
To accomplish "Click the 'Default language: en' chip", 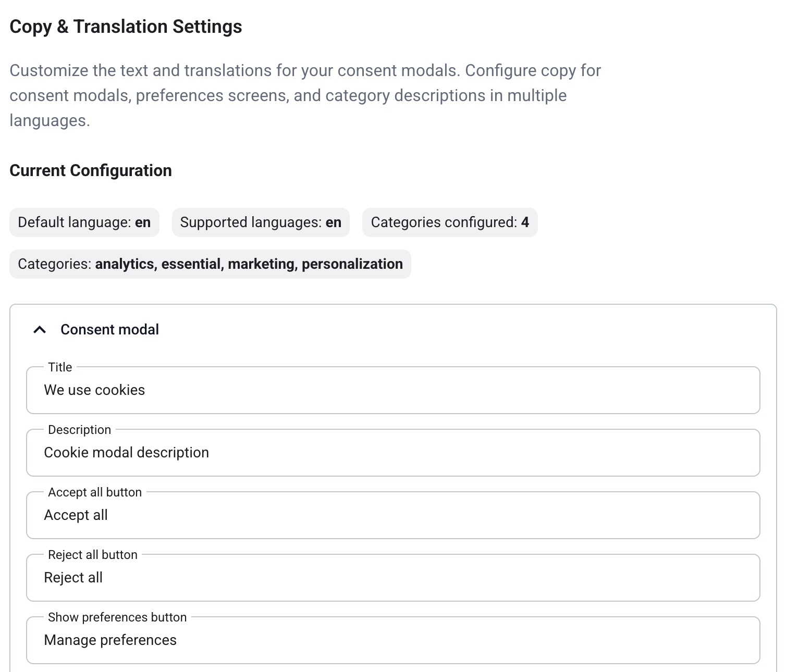I will (84, 222).
